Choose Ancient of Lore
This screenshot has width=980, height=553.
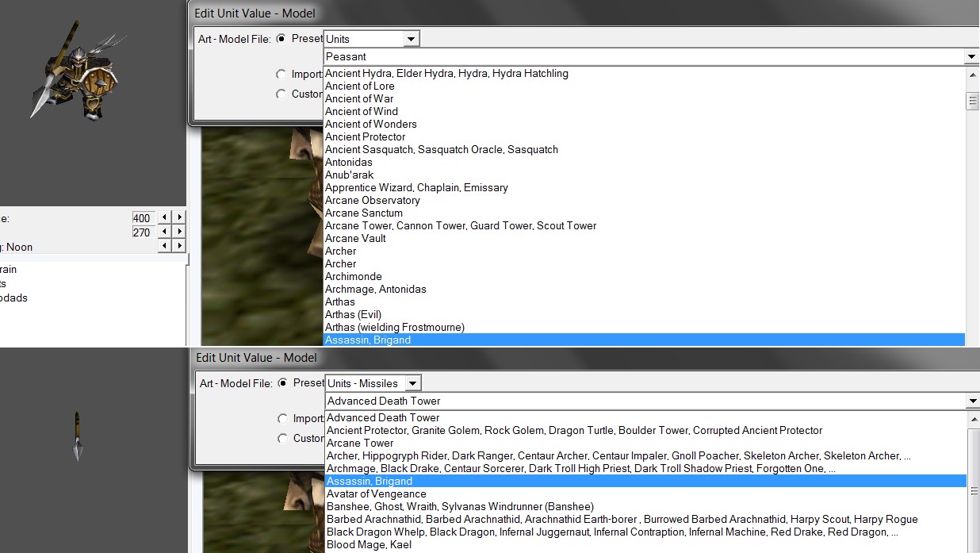pos(644,86)
